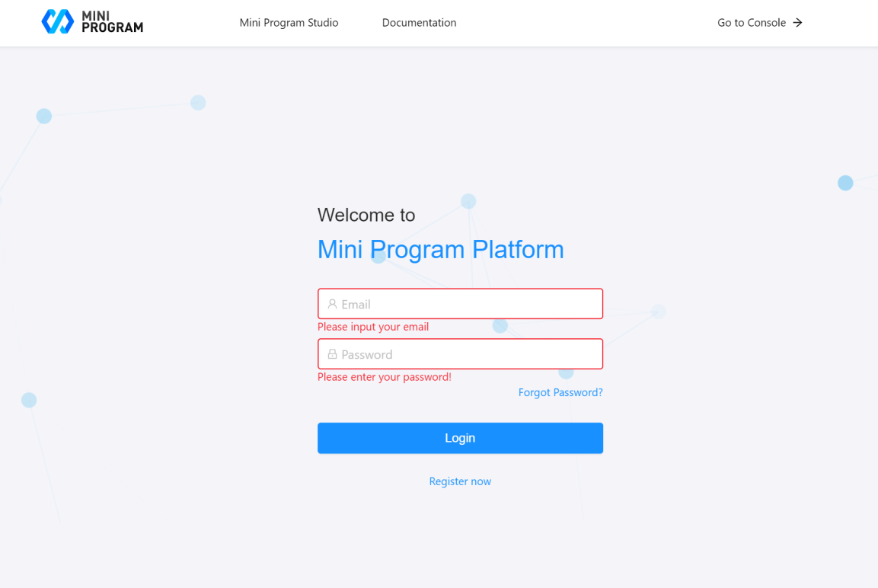Open the Register now link
Viewport: 878px width, 588px height.
[460, 481]
